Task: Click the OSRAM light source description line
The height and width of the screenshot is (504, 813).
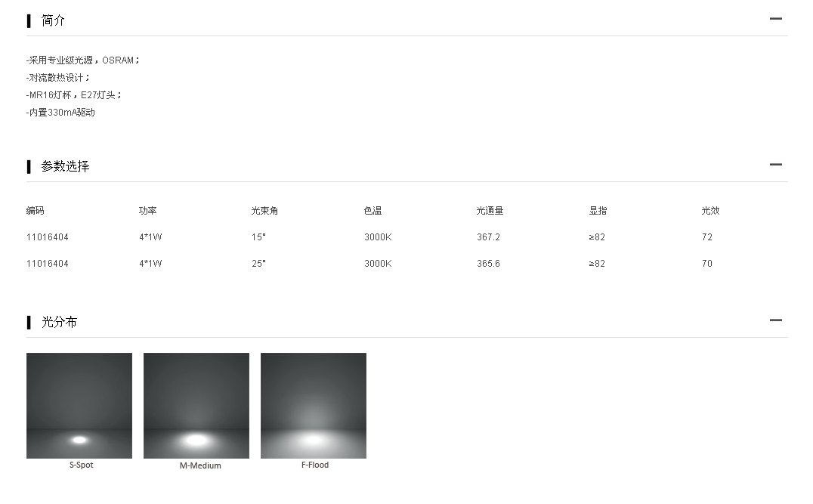Action: pos(83,60)
